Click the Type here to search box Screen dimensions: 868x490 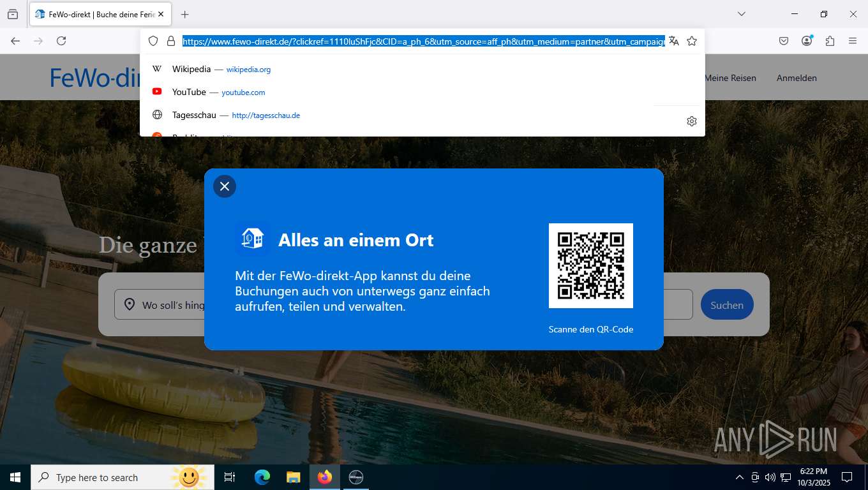click(123, 477)
